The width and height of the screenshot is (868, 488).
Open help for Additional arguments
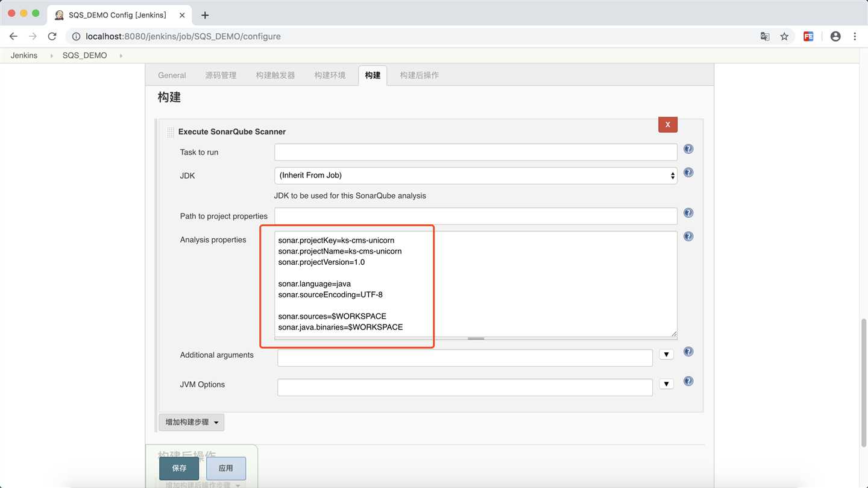click(688, 352)
